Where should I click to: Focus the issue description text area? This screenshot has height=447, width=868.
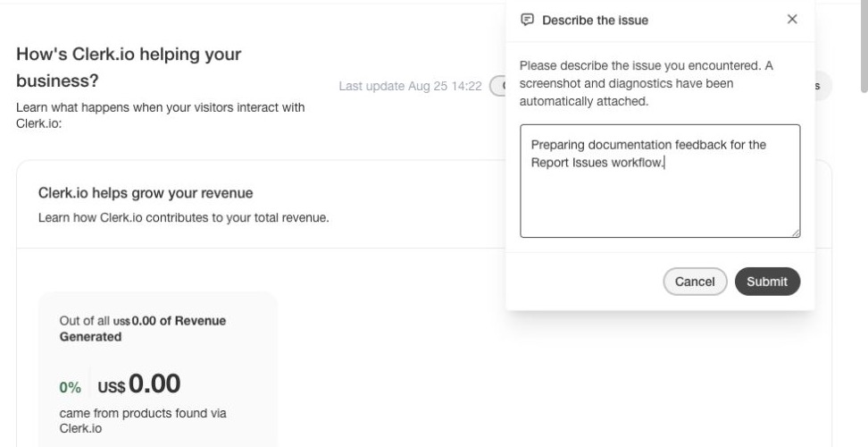(x=660, y=181)
